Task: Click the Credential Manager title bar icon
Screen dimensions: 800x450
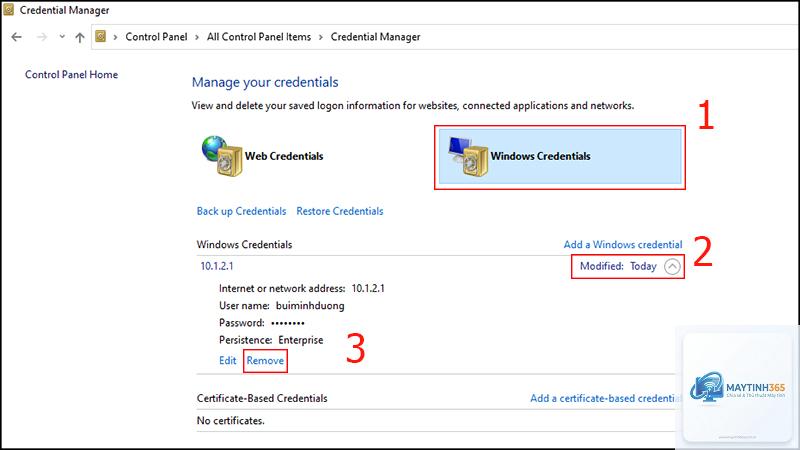Action: pyautogui.click(x=8, y=10)
